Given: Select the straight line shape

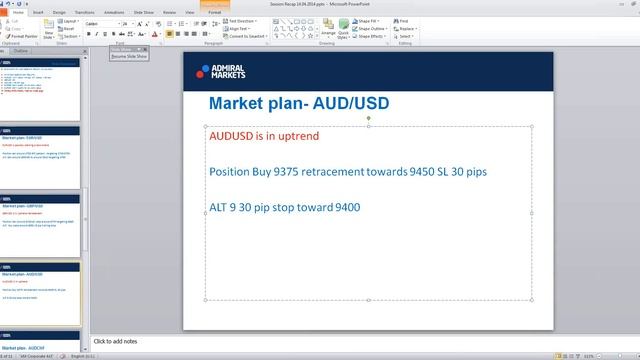Looking at the screenshot, I should coord(283,21).
